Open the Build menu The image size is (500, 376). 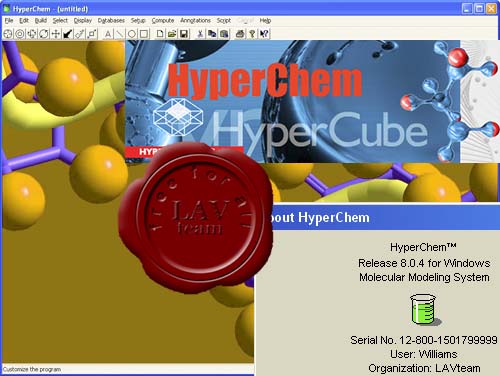pyautogui.click(x=41, y=21)
